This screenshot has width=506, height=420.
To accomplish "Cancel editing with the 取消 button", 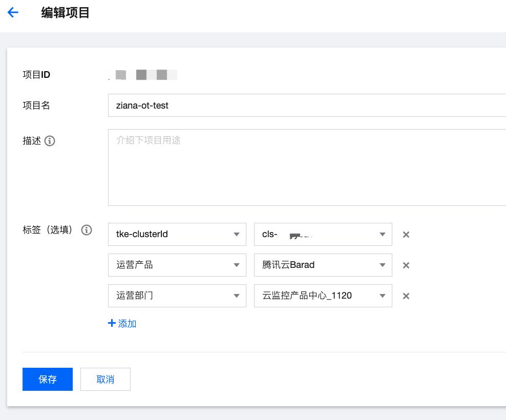I will point(106,380).
